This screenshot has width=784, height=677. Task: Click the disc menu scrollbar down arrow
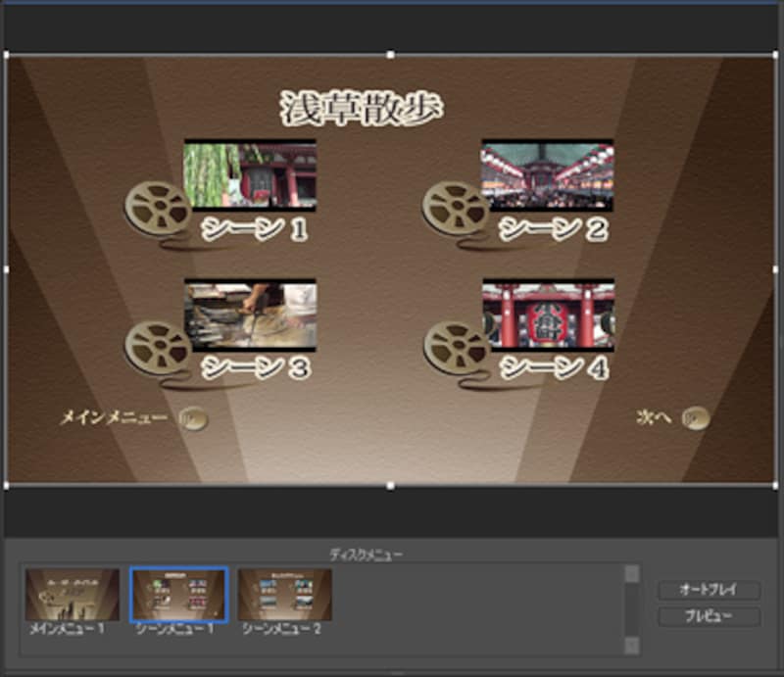[632, 645]
